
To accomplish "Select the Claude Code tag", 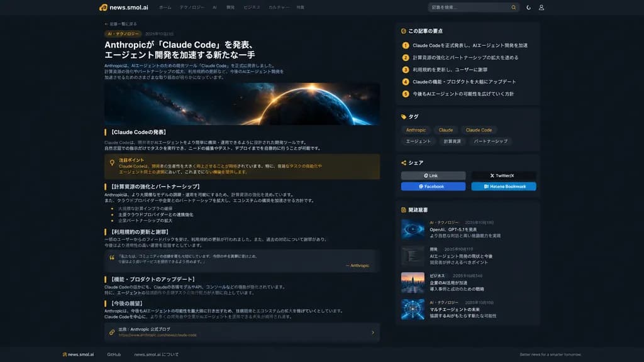I will point(479,129).
